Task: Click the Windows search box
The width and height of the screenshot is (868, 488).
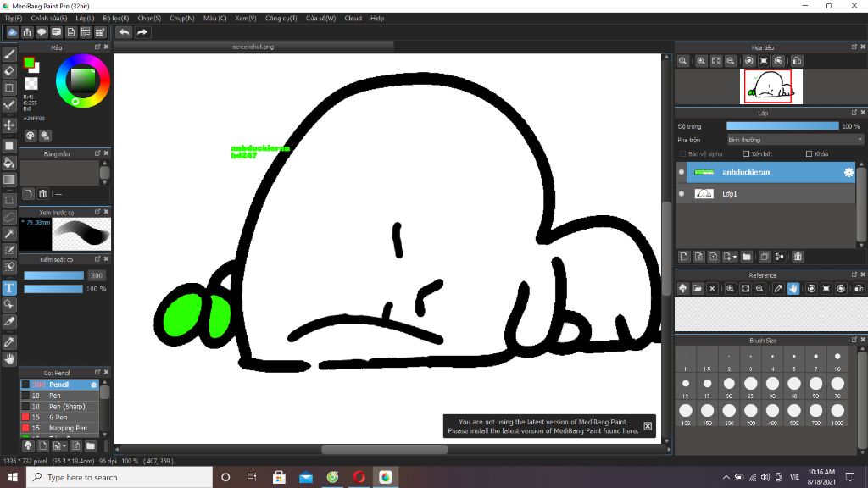Action: point(119,477)
